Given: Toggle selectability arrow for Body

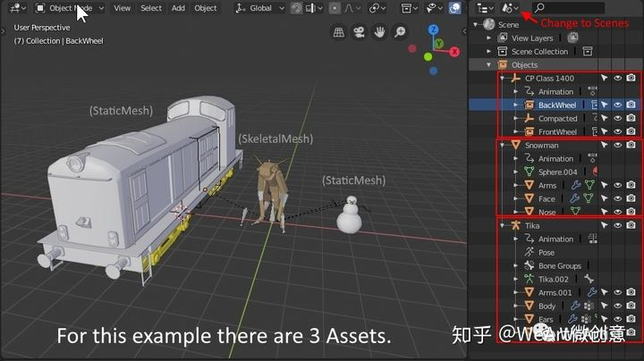Looking at the screenshot, I should click(604, 306).
